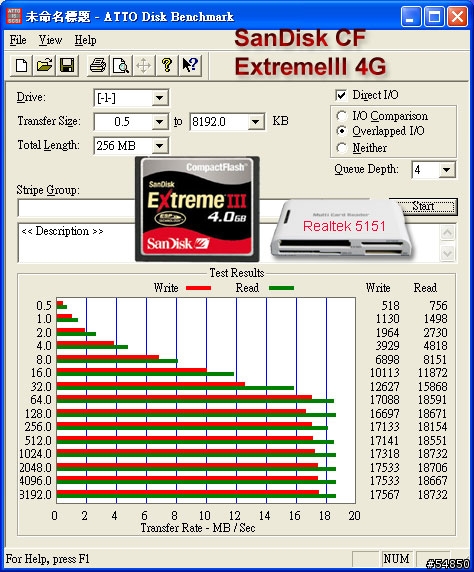Click the 128.0 transfer size row label
The image size is (474, 572).
(x=38, y=414)
